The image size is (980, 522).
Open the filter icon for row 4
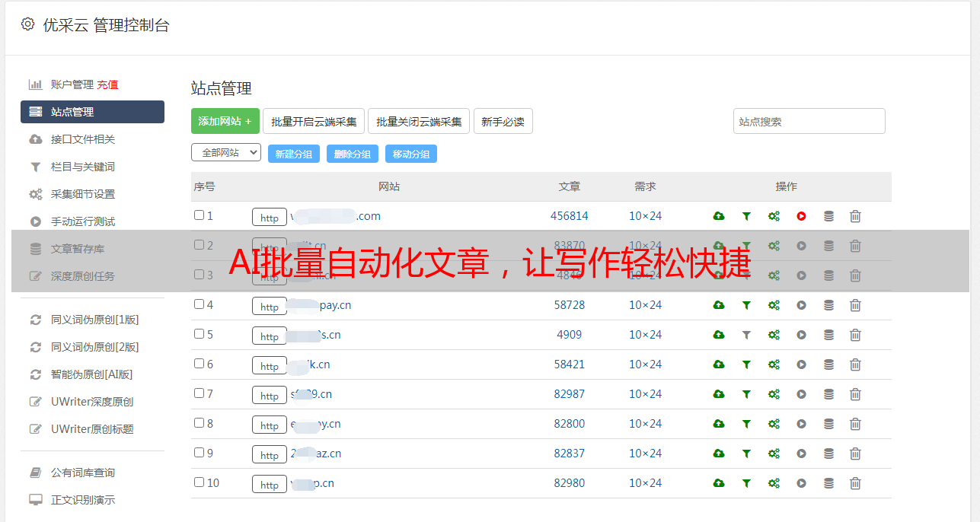coord(746,305)
